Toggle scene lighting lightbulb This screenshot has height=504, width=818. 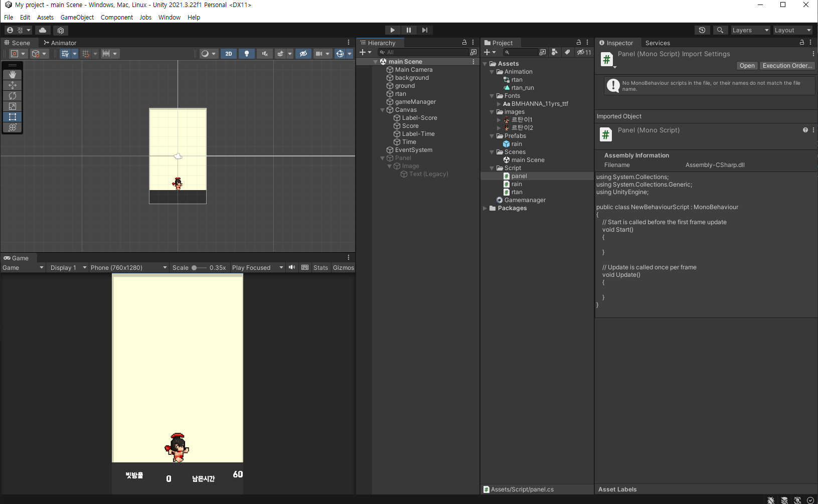[x=246, y=54]
